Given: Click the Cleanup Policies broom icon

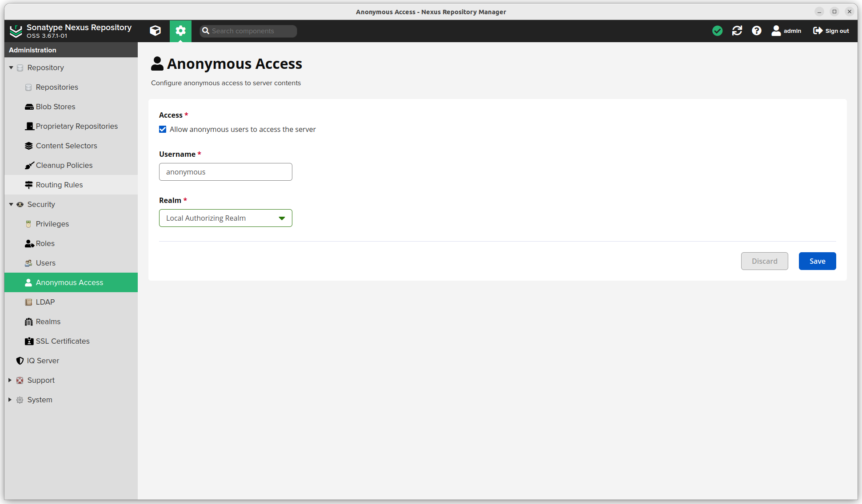Looking at the screenshot, I should (29, 165).
